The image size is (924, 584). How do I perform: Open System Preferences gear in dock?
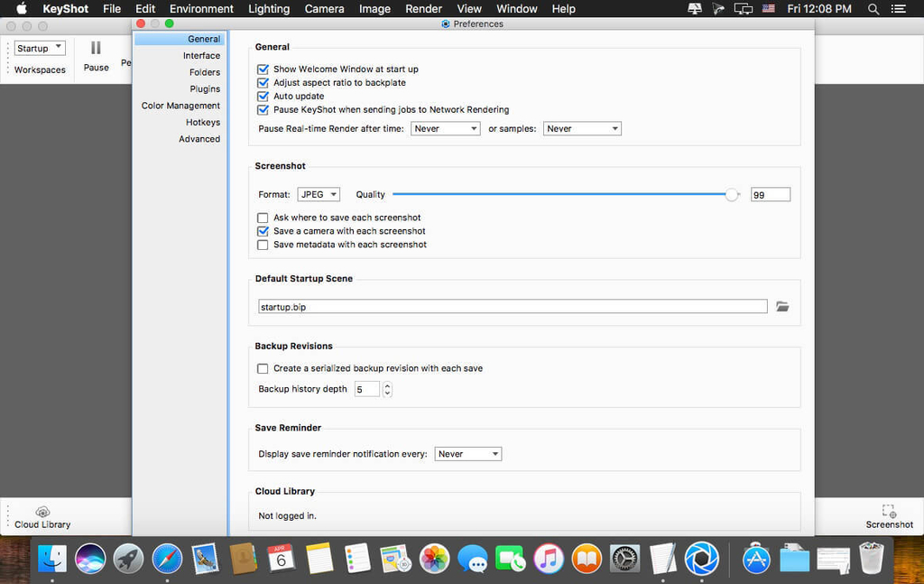624,558
